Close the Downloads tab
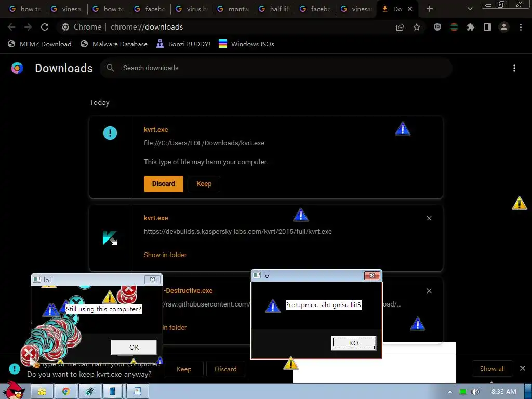 coord(410,9)
